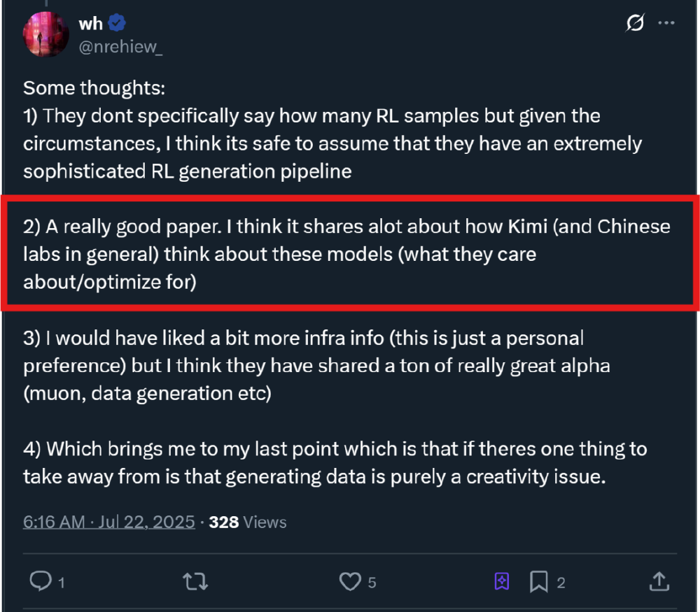
Task: Open the reply composer via speech bubble icon
Action: [42, 581]
